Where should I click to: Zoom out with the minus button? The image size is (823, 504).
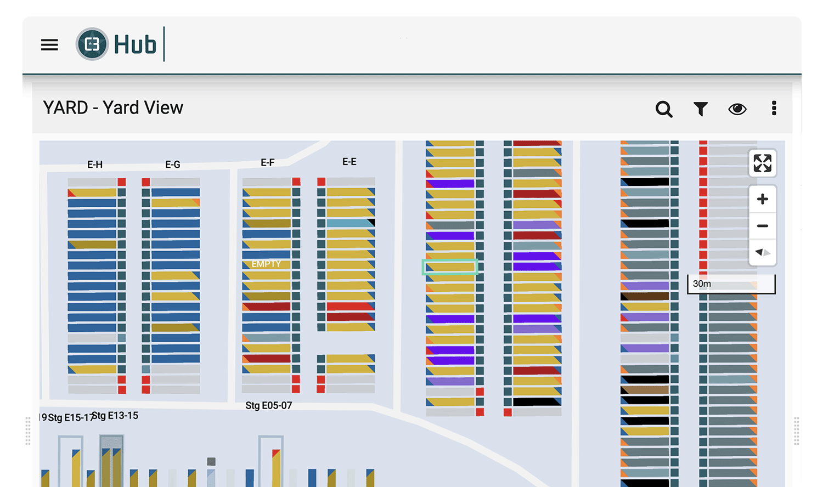point(763,226)
